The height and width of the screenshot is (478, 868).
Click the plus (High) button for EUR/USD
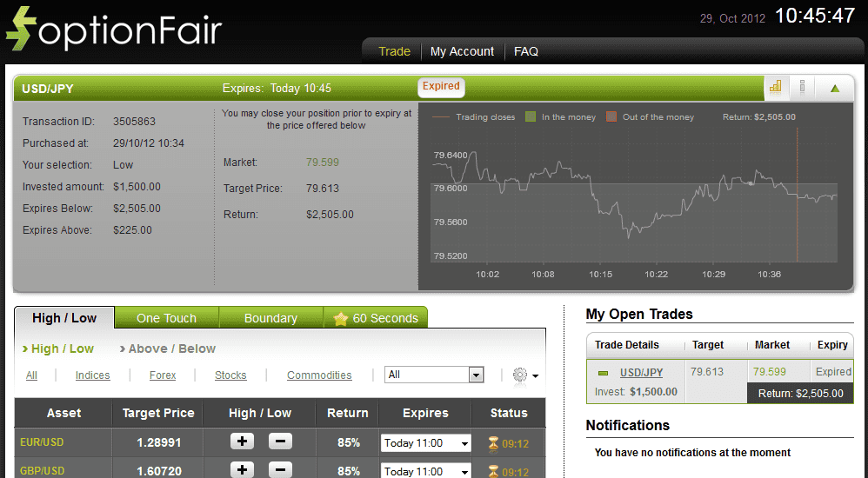(x=242, y=441)
